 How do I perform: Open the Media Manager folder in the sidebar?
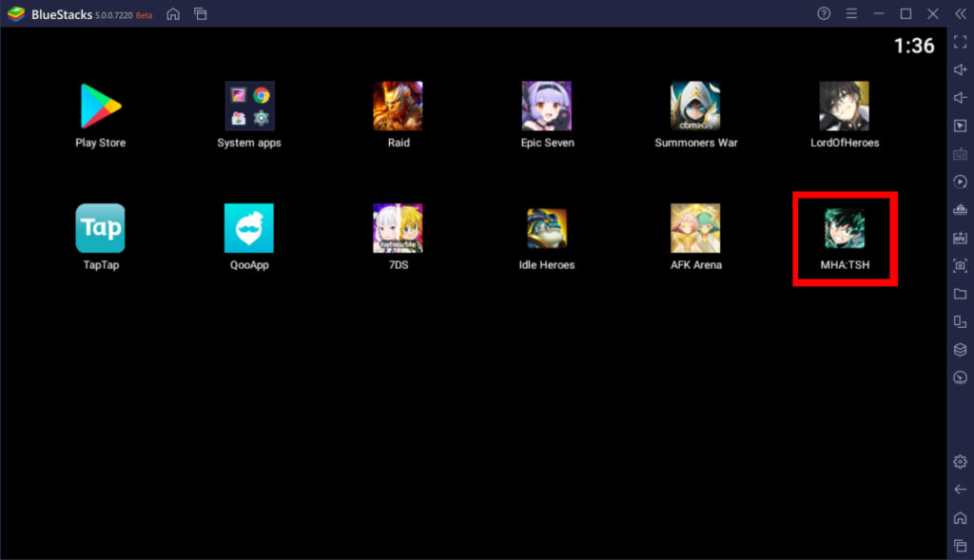960,295
